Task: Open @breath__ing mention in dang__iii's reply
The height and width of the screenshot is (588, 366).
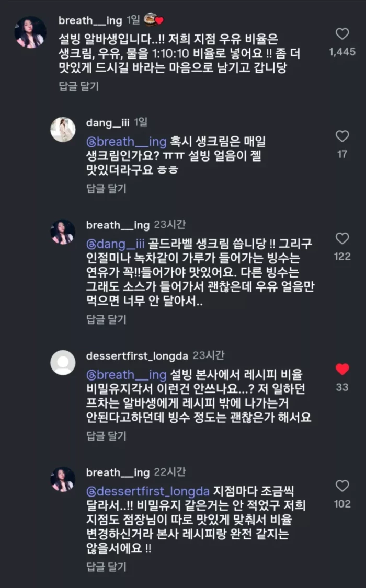Action: coord(126,142)
